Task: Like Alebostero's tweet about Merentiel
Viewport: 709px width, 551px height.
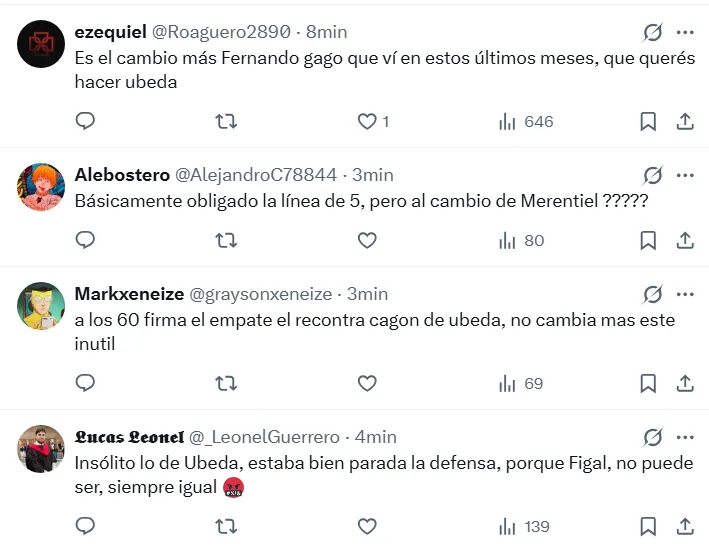Action: [367, 240]
